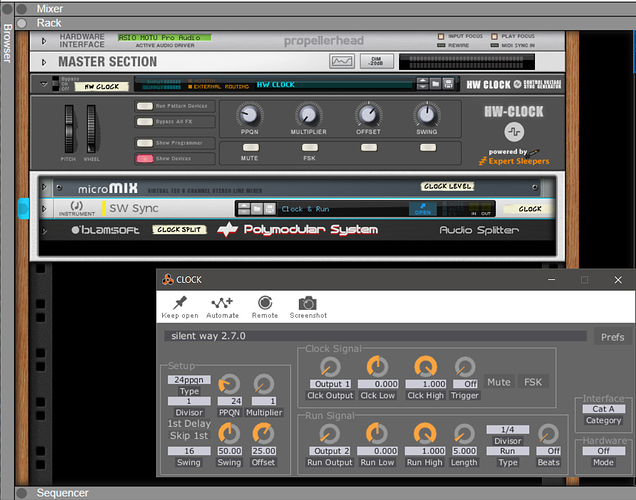Viewport: 636px width, 500px height.
Task: Toggle Run Pattern Devices button
Action: click(145, 106)
